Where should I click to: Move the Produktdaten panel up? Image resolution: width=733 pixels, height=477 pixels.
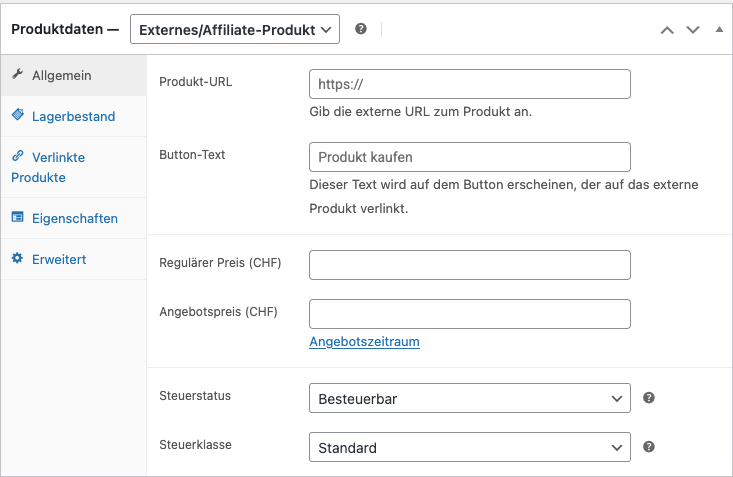tap(667, 30)
